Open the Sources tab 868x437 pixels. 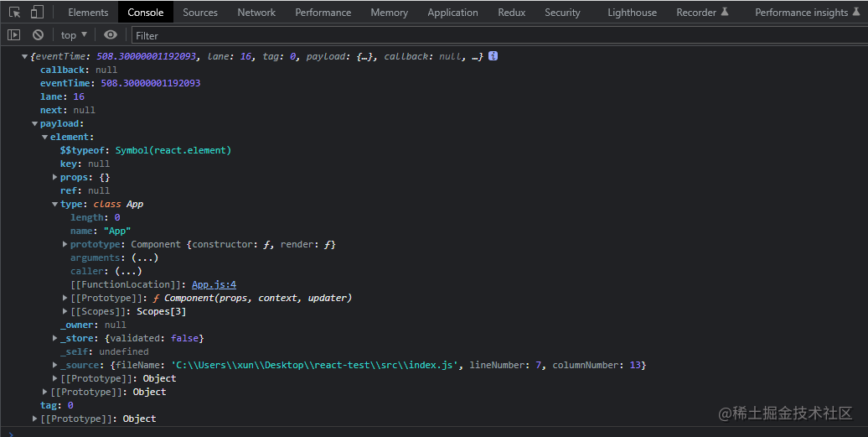(x=200, y=13)
